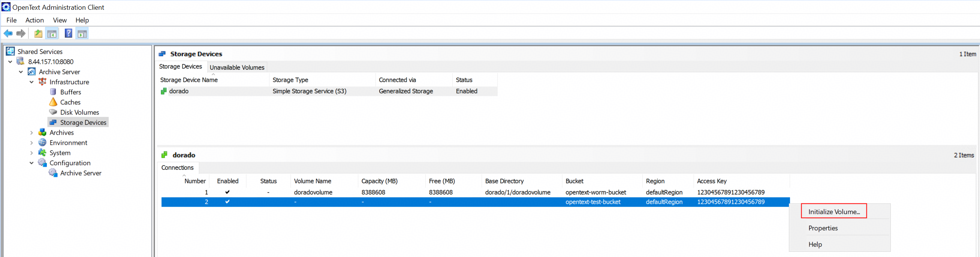Click the Back arrow toolbar icon

point(8,34)
